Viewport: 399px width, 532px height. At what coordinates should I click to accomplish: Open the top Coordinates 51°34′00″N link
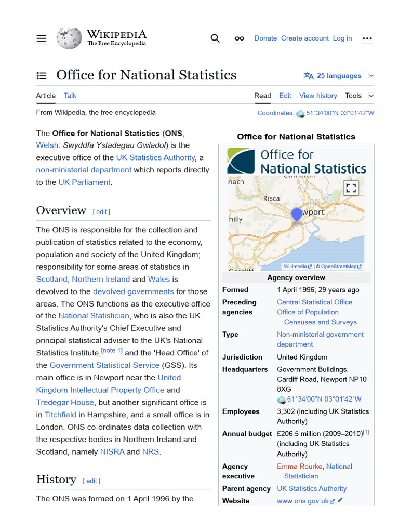pos(340,113)
